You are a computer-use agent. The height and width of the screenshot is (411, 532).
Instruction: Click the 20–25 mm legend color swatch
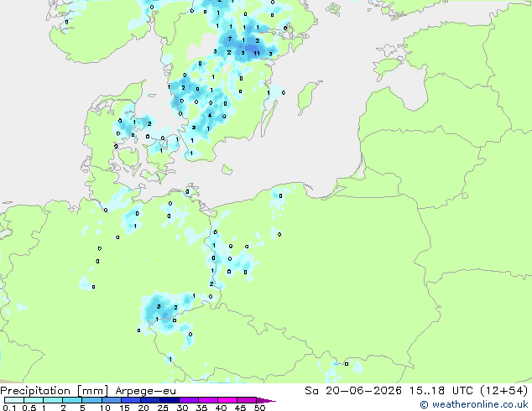(150, 400)
